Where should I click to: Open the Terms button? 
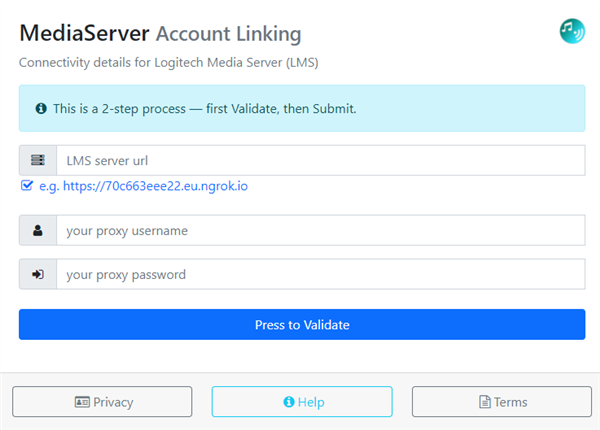[x=502, y=402]
